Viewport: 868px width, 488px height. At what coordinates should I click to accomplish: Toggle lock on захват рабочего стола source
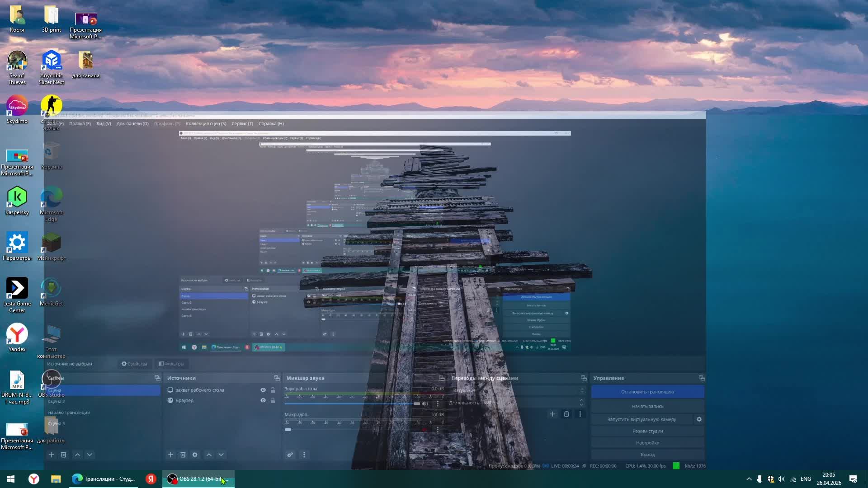click(x=273, y=390)
